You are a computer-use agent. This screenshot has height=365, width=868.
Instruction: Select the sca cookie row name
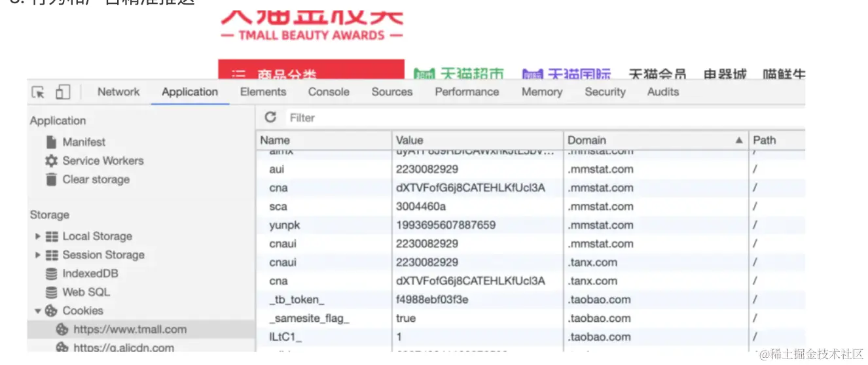click(x=278, y=206)
